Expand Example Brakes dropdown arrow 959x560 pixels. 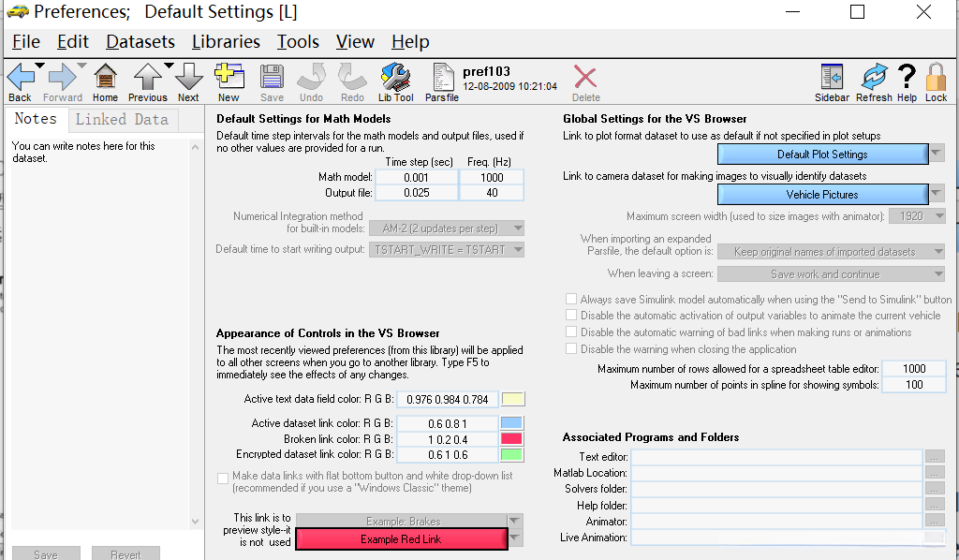(515, 521)
